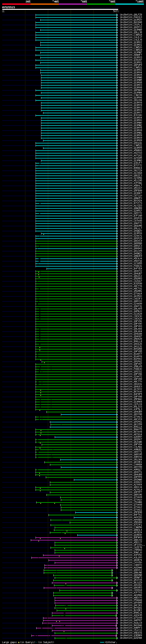Screen dimensions: 146x644
Task: Open hit UniRef100_B4X948 label
Action: pyautogui.click(x=131, y=22)
